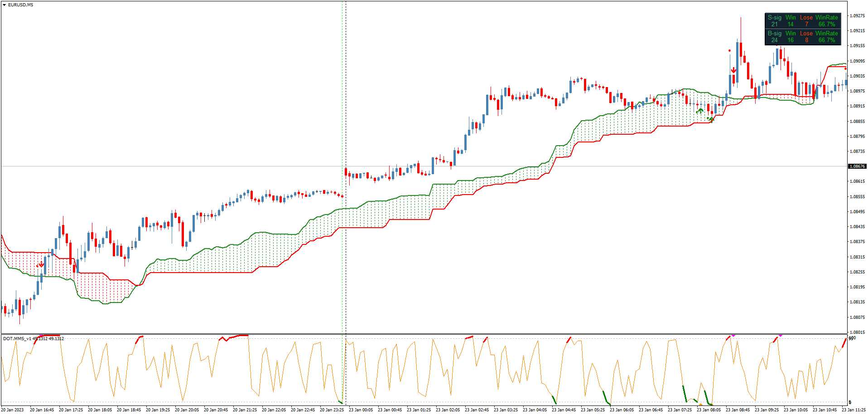Click the current price tag 1.08676
This screenshot has width=868, height=415.
pyautogui.click(x=857, y=166)
